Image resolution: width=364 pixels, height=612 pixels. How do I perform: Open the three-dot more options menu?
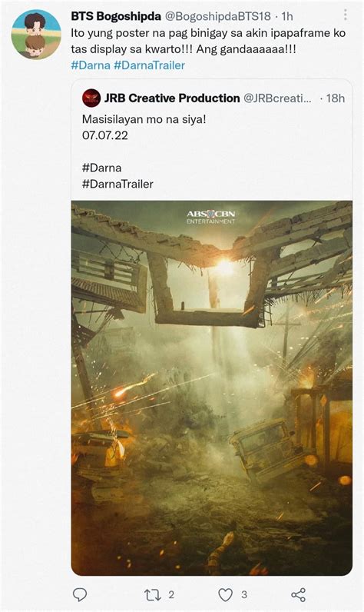coord(345,15)
